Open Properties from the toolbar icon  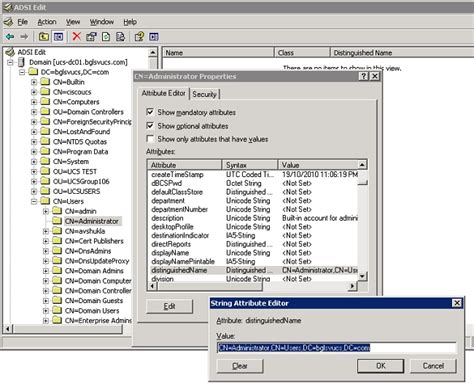pos(91,37)
